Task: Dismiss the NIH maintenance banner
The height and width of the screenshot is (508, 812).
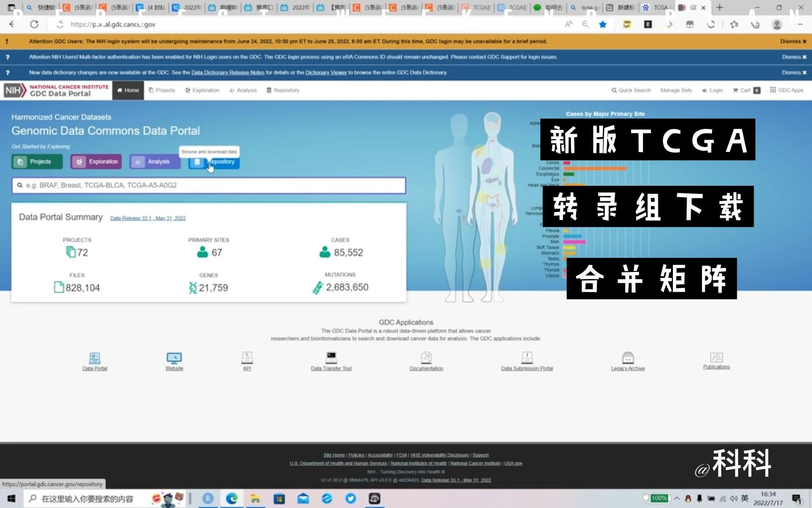Action: (793, 41)
